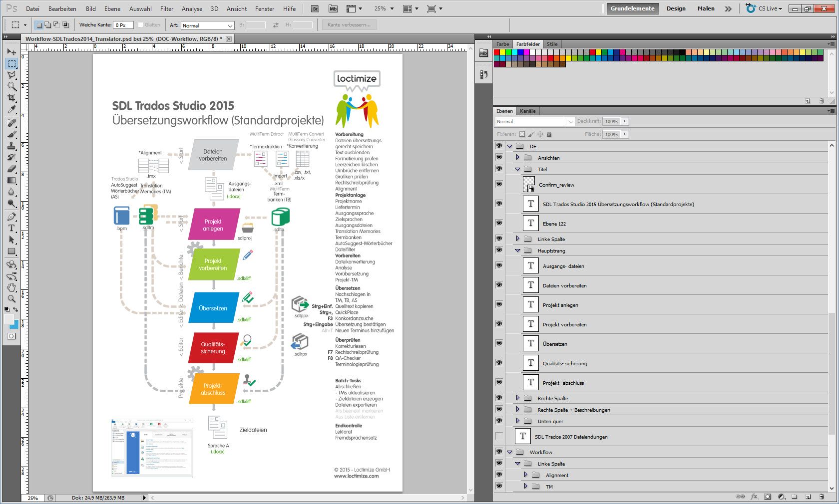Select the Rectangle shape tool

coord(11,251)
